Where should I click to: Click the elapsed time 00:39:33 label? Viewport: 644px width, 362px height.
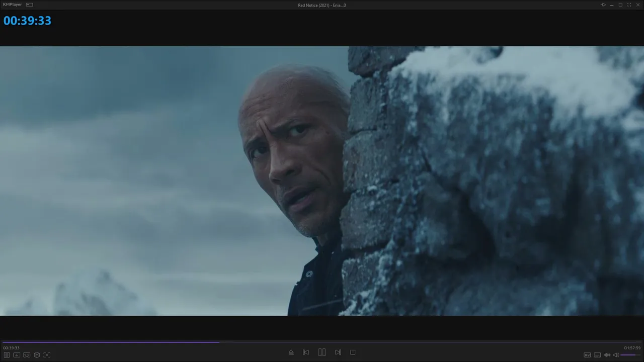[x=11, y=348]
